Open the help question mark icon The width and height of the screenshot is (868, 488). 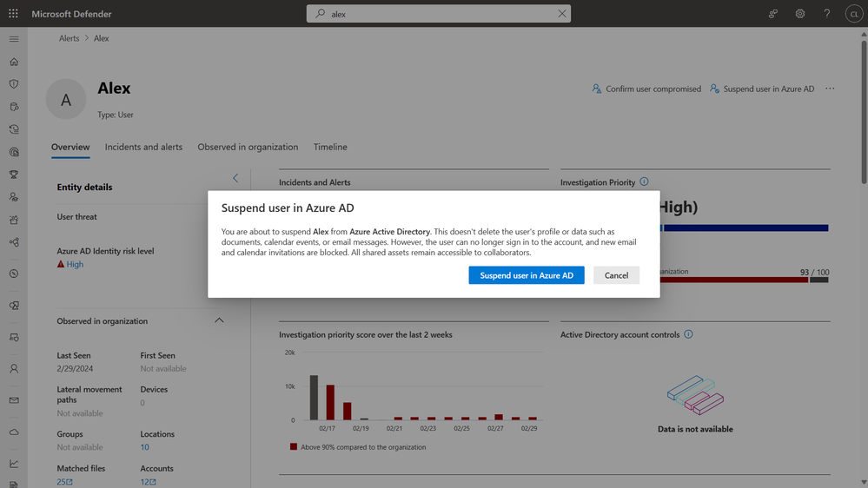coord(826,13)
